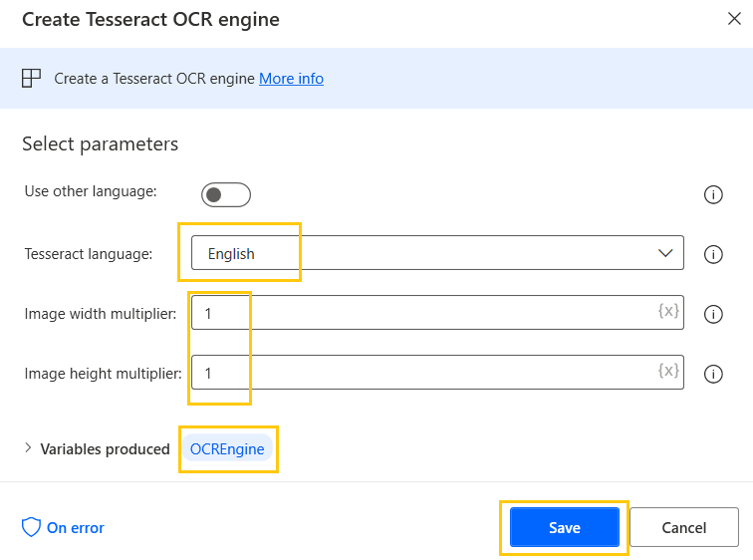This screenshot has width=753, height=560.
Task: Insert variable in Image height multiplier field
Action: click(x=668, y=371)
